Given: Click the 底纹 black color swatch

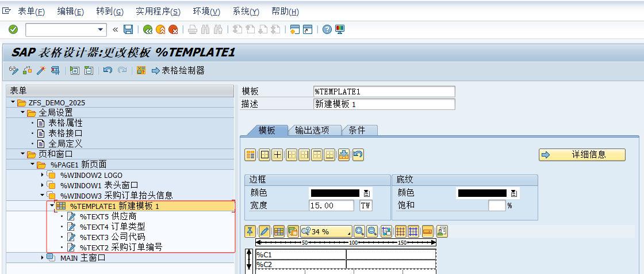Looking at the screenshot, I should 482,192.
